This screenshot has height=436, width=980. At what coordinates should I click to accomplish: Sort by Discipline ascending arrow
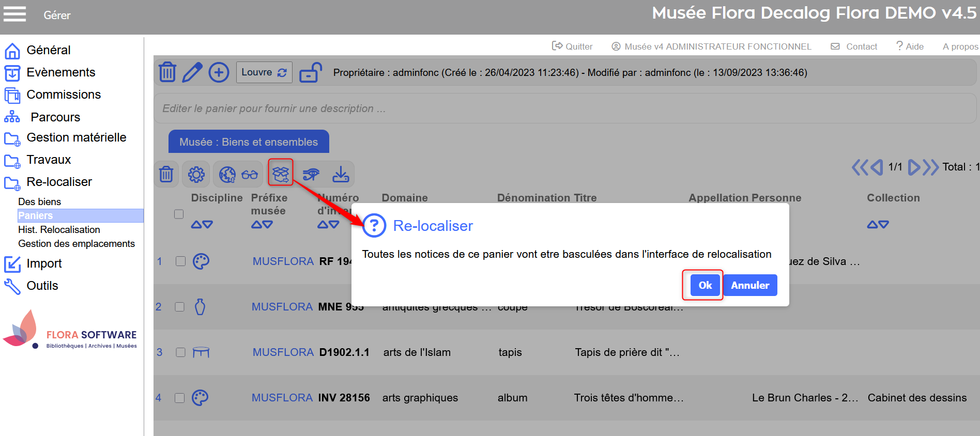pos(196,225)
